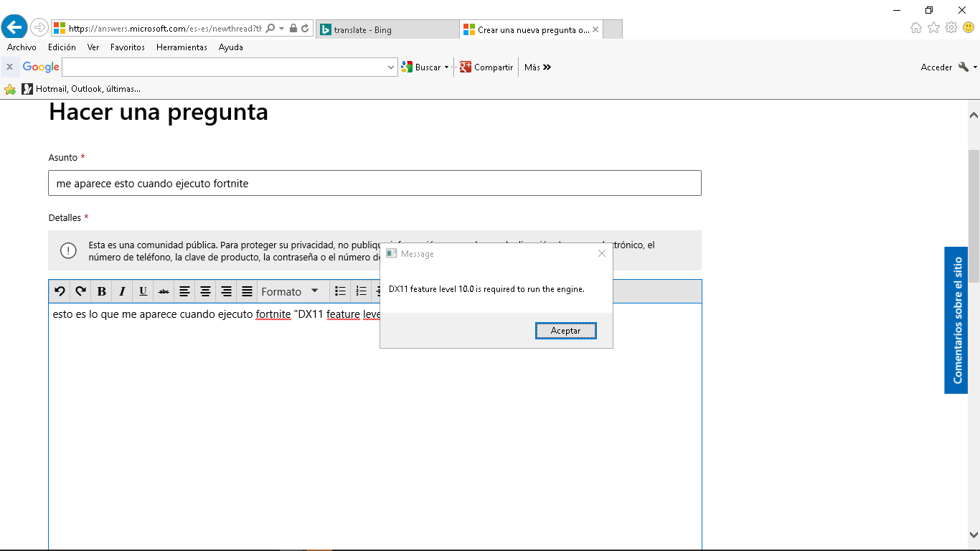The image size is (980, 551).
Task: Open a new blank browser tab
Action: click(x=613, y=29)
